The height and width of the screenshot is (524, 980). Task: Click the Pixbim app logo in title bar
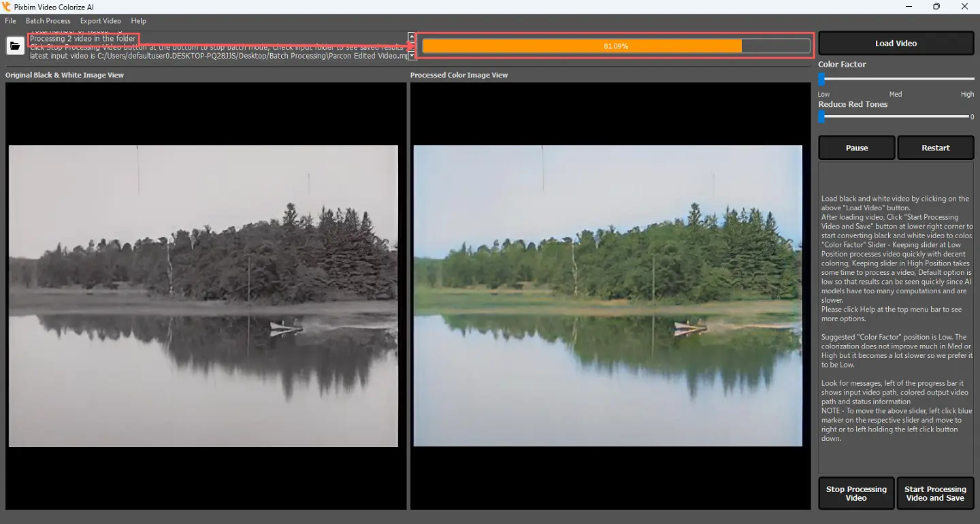(7, 7)
